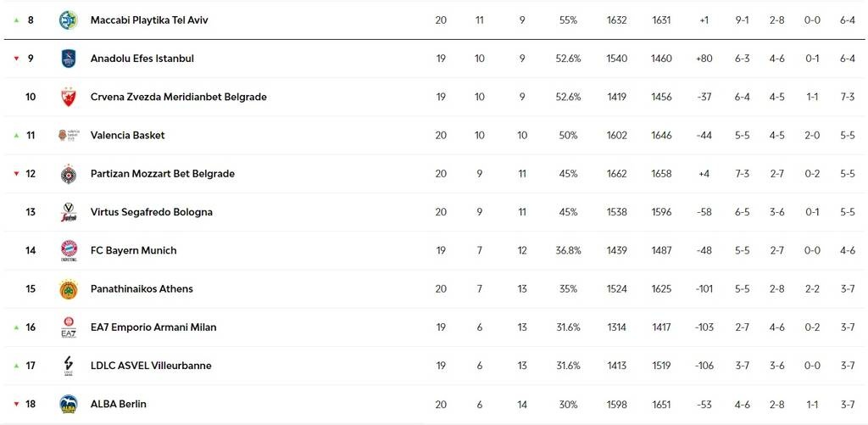Click the EA7 Emporio Armani Milan logo
Viewport: 868px width, 425px height.
(x=69, y=327)
